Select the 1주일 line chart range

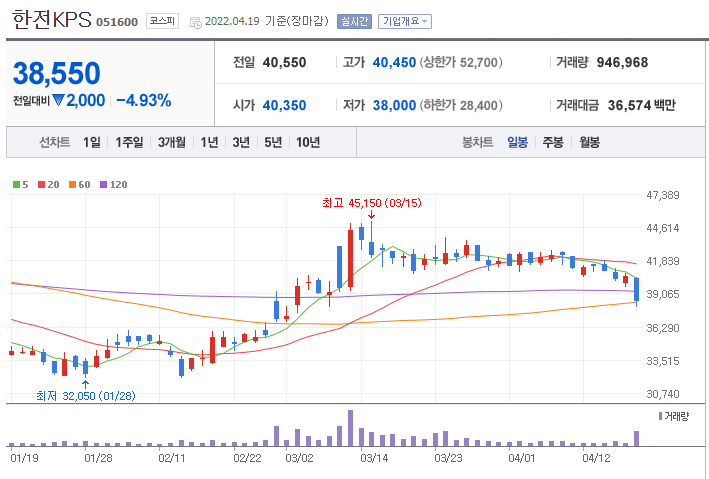coord(129,142)
